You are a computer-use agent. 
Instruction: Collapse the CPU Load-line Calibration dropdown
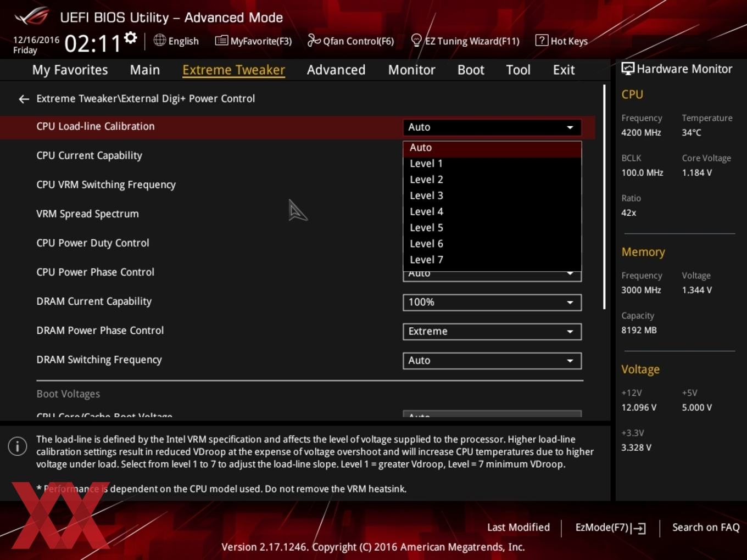(x=492, y=127)
